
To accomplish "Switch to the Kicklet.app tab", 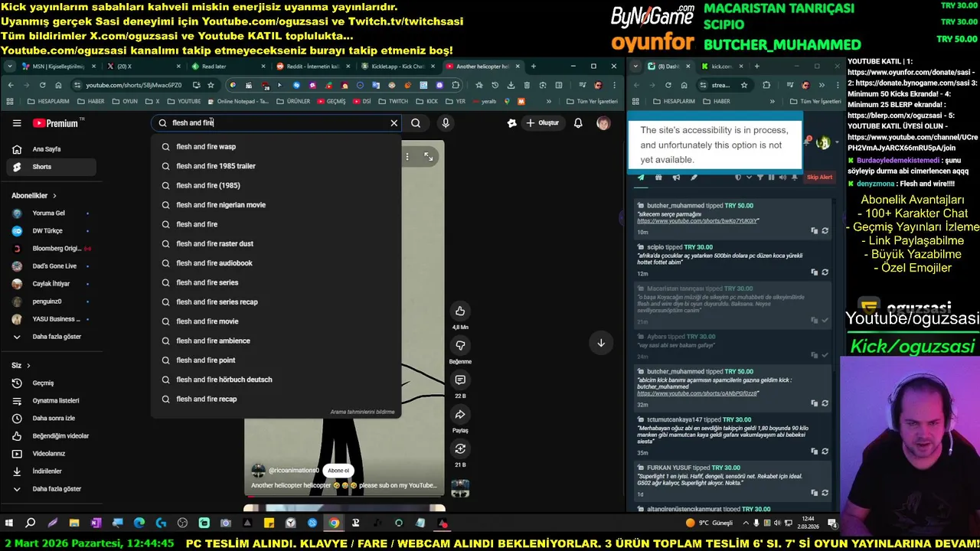I will [397, 67].
